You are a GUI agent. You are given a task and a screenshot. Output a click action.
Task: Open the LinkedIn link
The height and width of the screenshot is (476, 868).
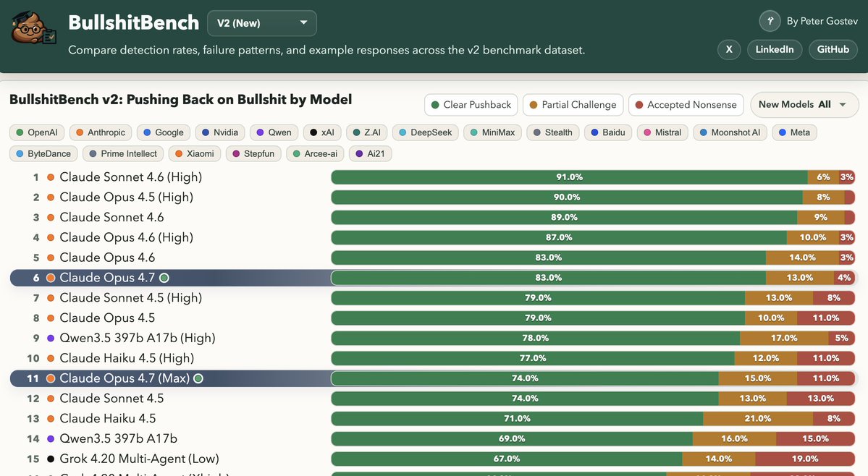coord(774,49)
